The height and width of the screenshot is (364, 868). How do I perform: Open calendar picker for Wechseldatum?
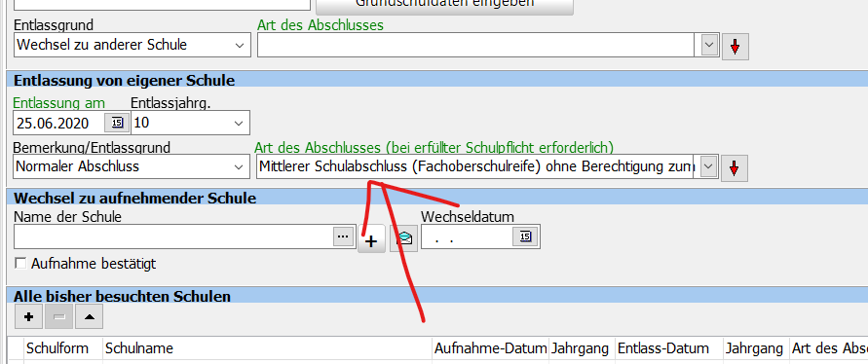tap(525, 237)
